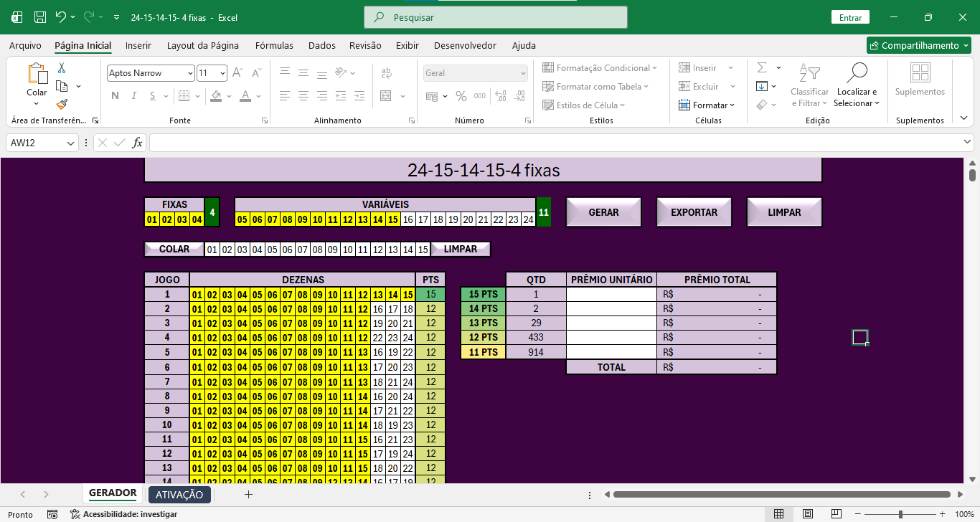Expand the Name Box dropdown arrow
This screenshot has height=522, width=980.
70,143
